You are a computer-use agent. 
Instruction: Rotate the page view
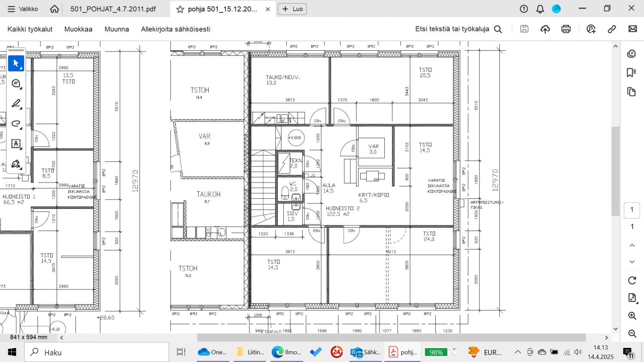(x=632, y=280)
